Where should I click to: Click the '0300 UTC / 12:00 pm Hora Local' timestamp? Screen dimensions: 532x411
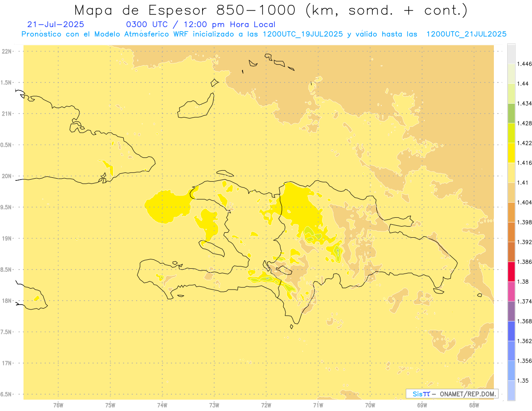(201, 24)
